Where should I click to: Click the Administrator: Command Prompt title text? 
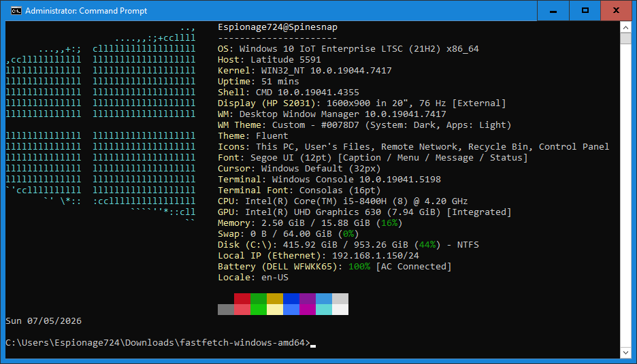[86, 11]
